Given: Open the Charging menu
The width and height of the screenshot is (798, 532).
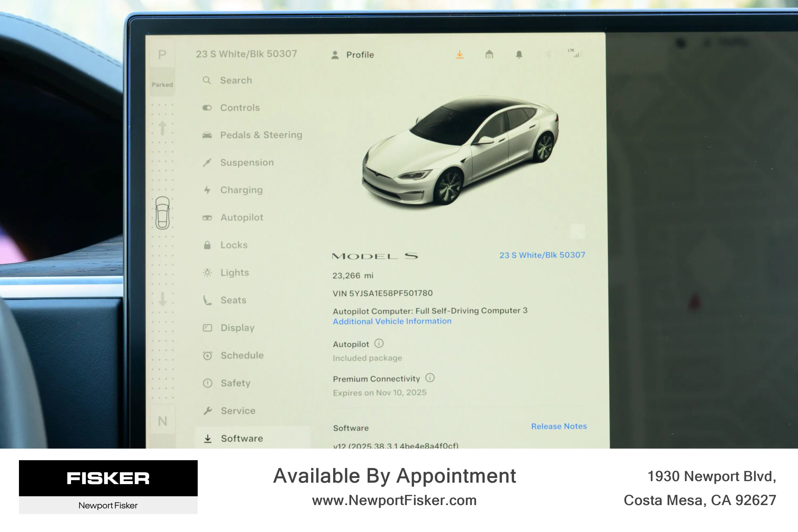Looking at the screenshot, I should coord(241,190).
